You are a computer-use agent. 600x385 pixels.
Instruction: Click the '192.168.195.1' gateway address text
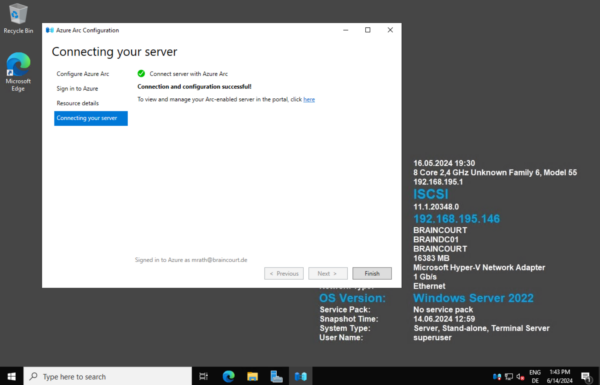[x=438, y=182]
